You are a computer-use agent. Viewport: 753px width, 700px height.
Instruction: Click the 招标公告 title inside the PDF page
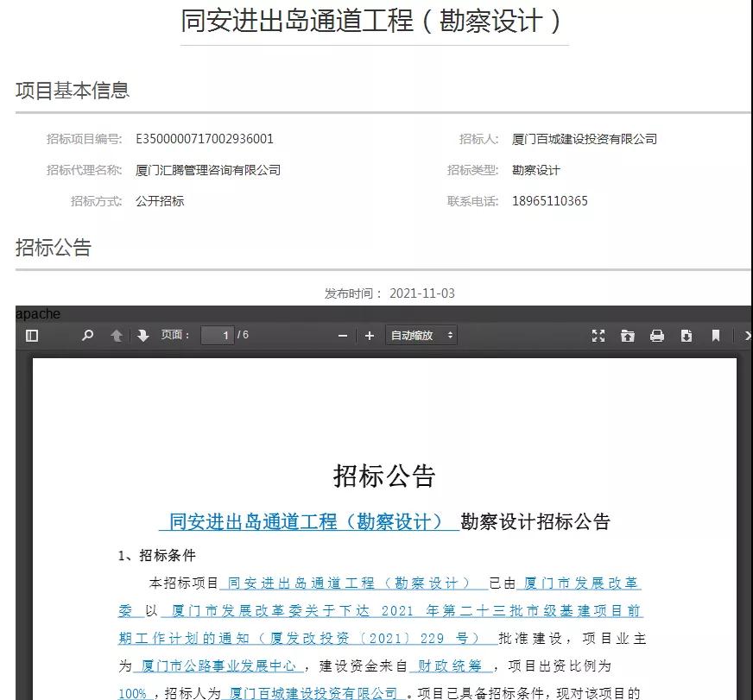pos(384,476)
